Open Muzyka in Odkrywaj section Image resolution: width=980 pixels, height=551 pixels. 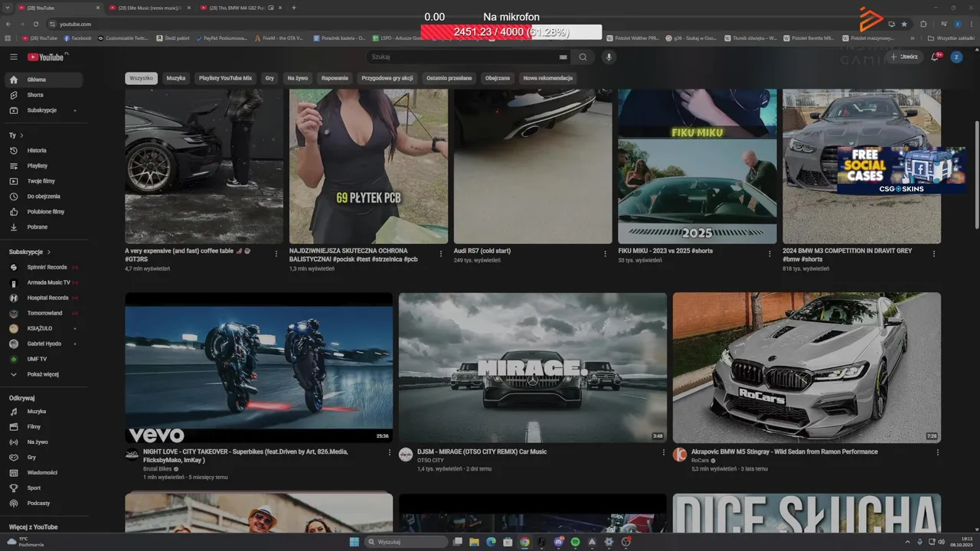coord(43,412)
